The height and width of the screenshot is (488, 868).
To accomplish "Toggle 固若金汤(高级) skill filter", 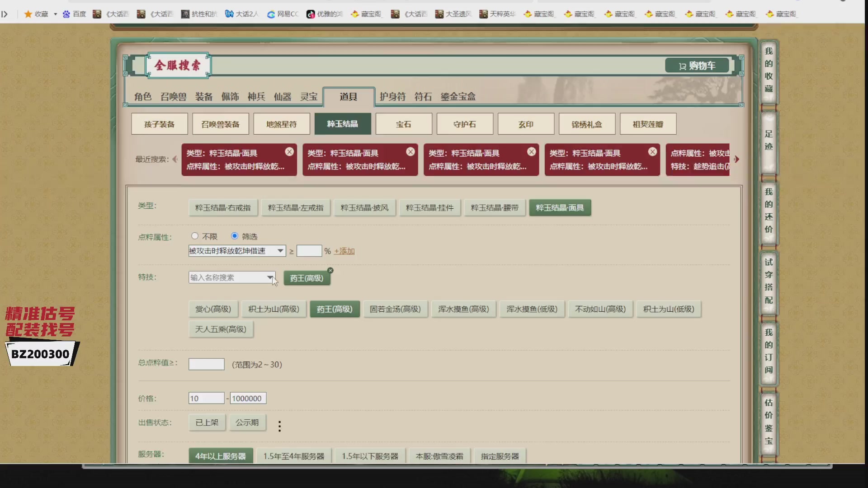I will pos(395,310).
